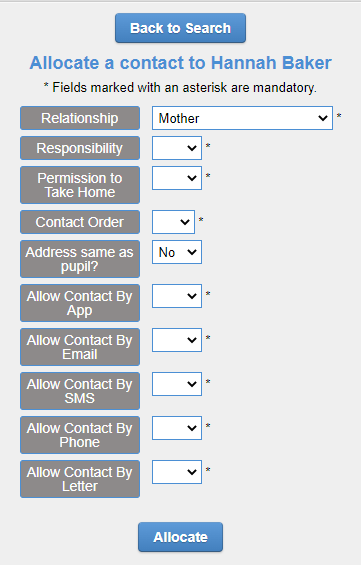Screen dimensions: 361x565
Task: Open the Allow Contact By Email dropdown
Action: coord(177,340)
